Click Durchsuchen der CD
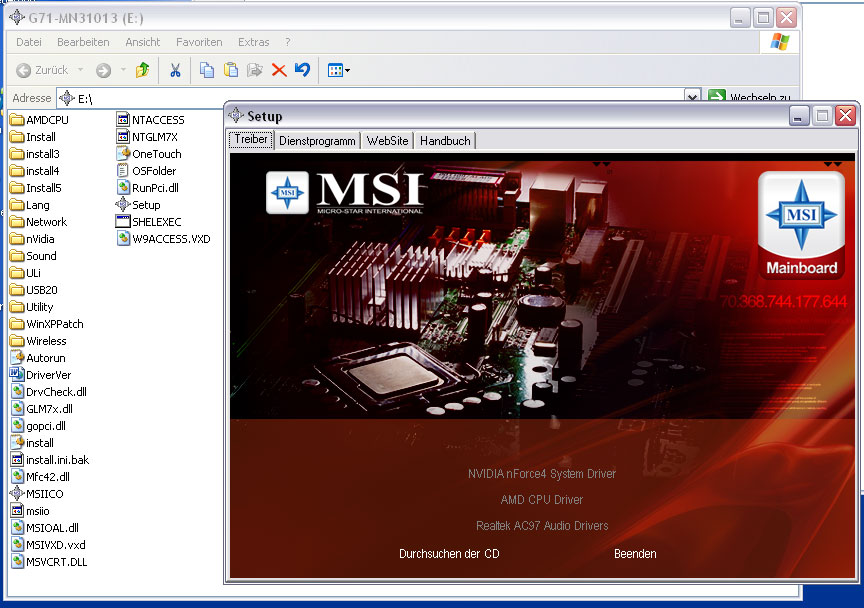The height and width of the screenshot is (608, 864). (x=449, y=553)
